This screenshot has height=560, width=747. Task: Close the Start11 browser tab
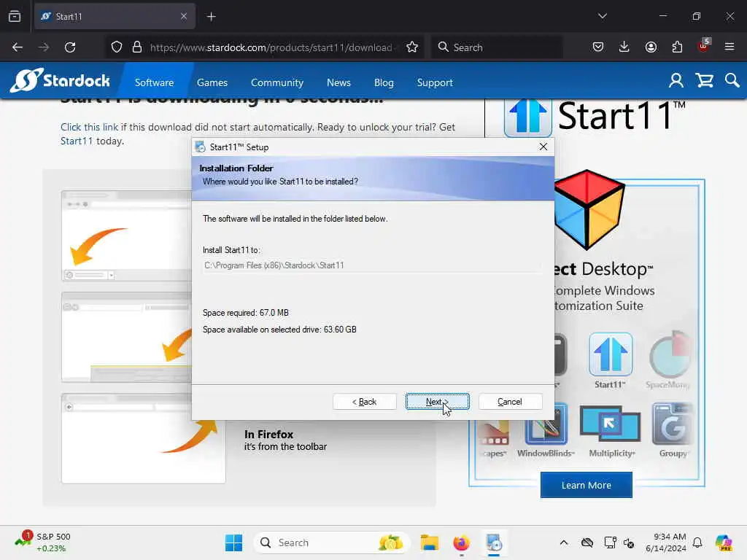183,16
